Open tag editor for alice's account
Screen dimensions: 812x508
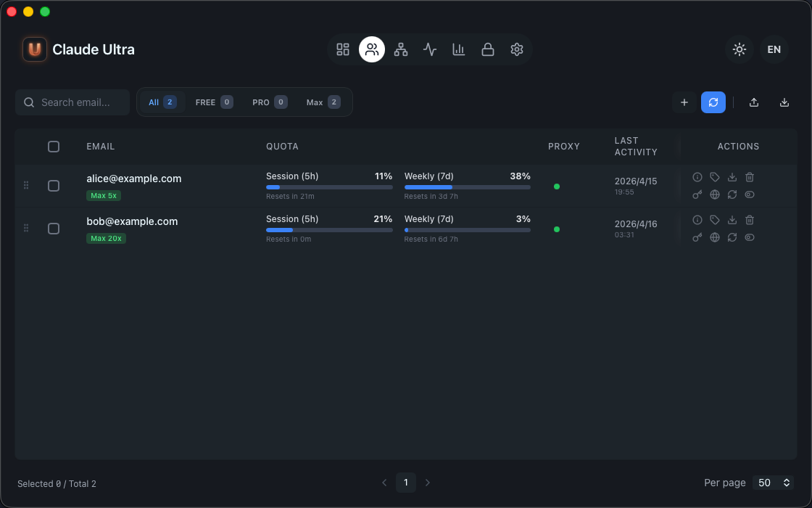(x=715, y=177)
